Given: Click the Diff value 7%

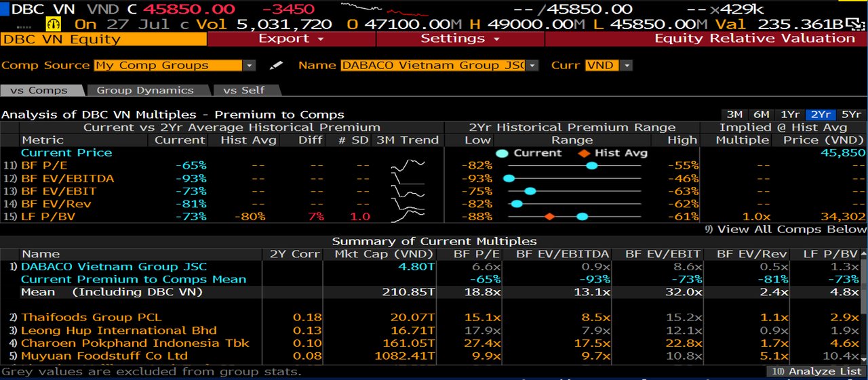Looking at the screenshot, I should 315,217.
